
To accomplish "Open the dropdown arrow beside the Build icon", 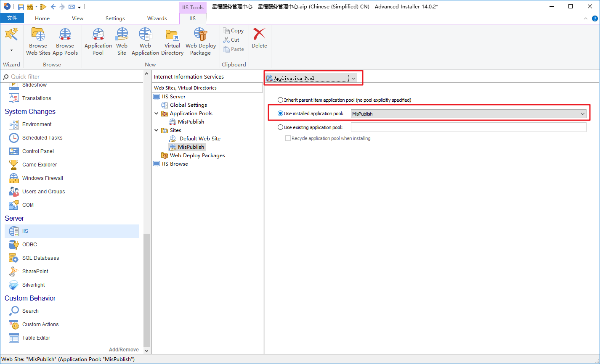I will pyautogui.click(x=36, y=7).
